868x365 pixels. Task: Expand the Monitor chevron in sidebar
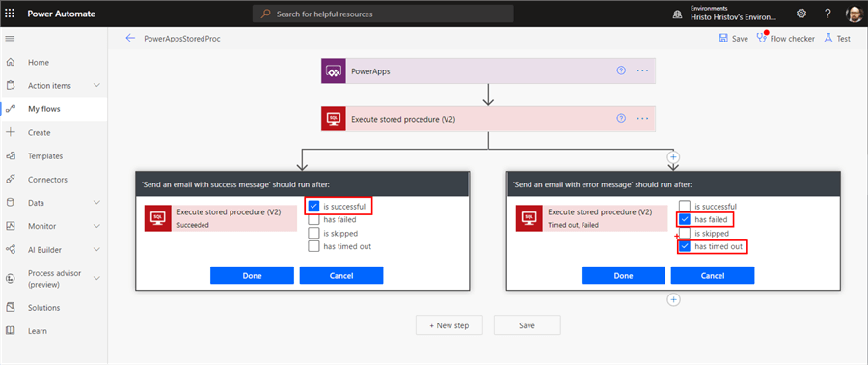96,226
